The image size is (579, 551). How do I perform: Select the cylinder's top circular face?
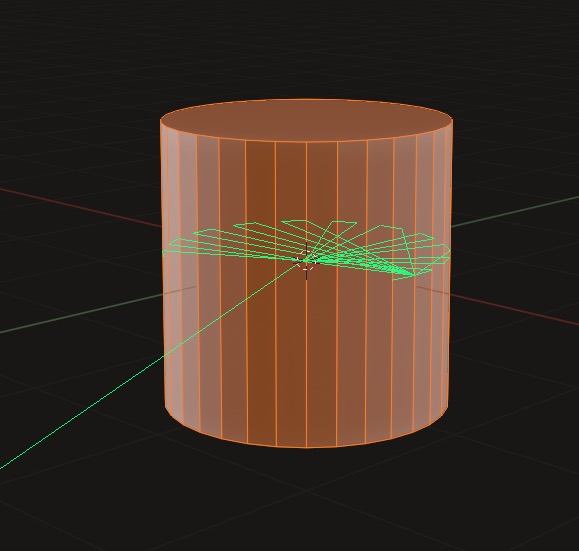click(306, 120)
